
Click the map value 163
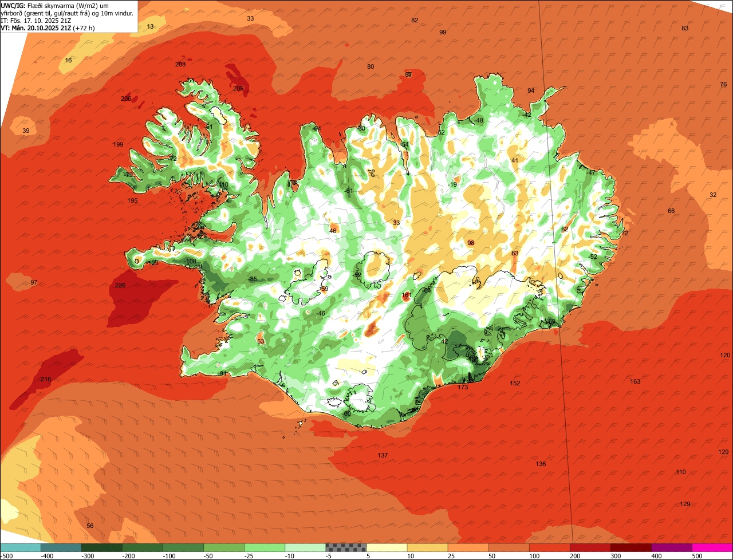coord(635,381)
